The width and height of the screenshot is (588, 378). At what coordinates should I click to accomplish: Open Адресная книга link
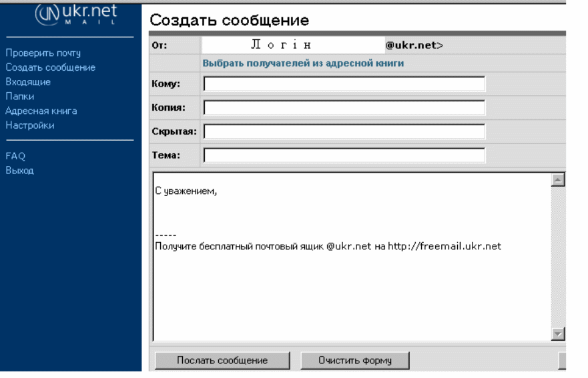click(41, 111)
